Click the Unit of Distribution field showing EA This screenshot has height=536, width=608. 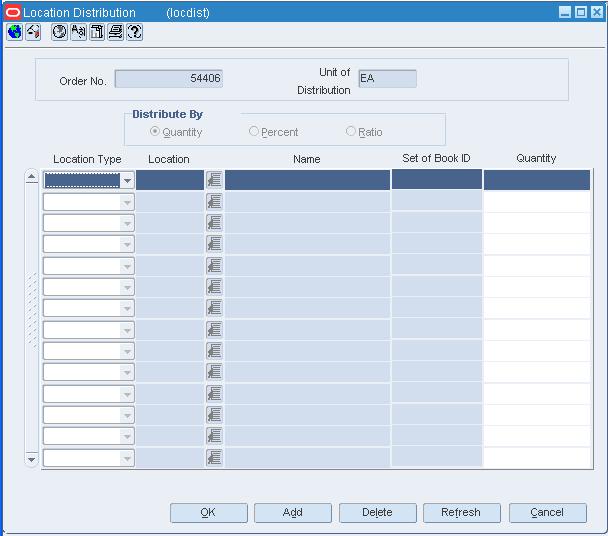pos(387,79)
